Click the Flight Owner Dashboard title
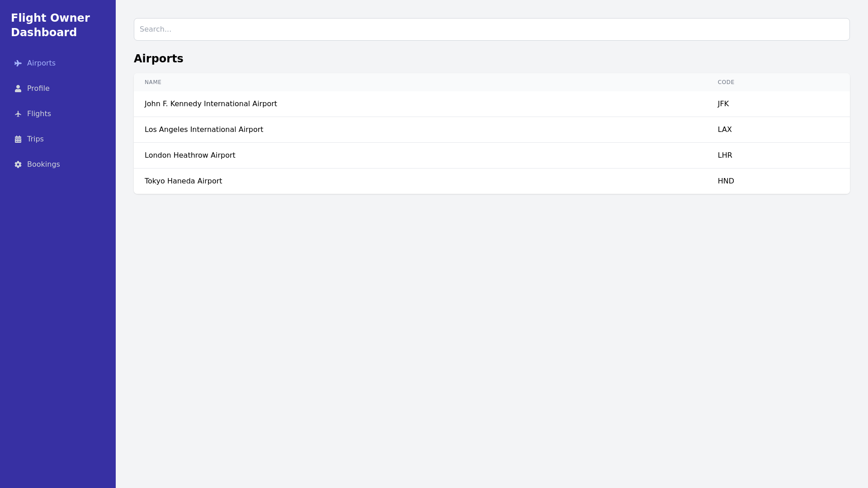Viewport: 868px width, 488px height. 51,25
